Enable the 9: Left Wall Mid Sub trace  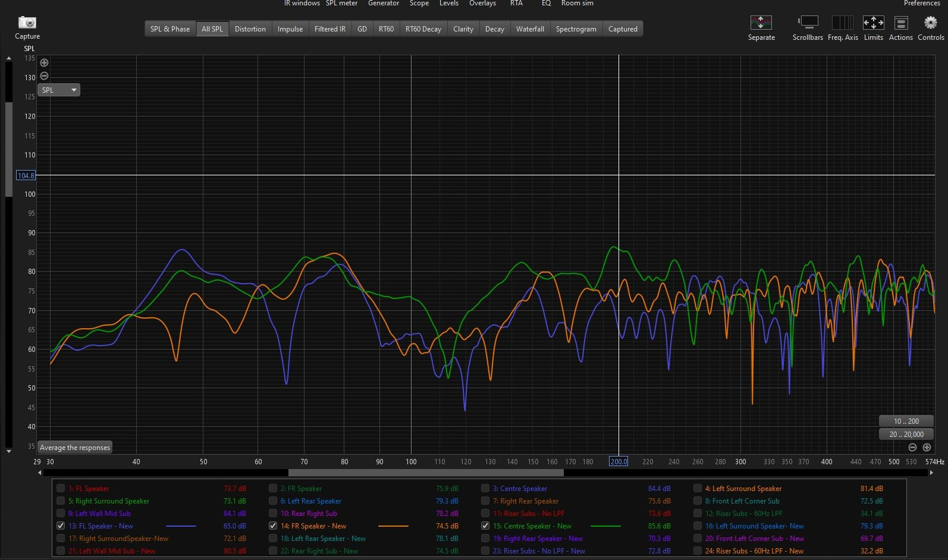click(x=61, y=514)
